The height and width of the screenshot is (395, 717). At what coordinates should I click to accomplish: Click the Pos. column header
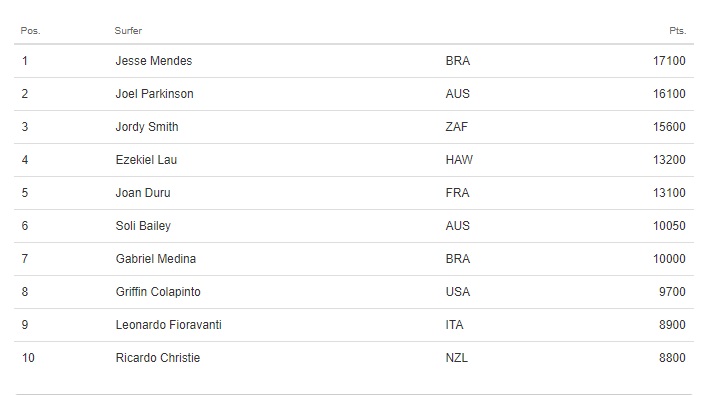(31, 31)
